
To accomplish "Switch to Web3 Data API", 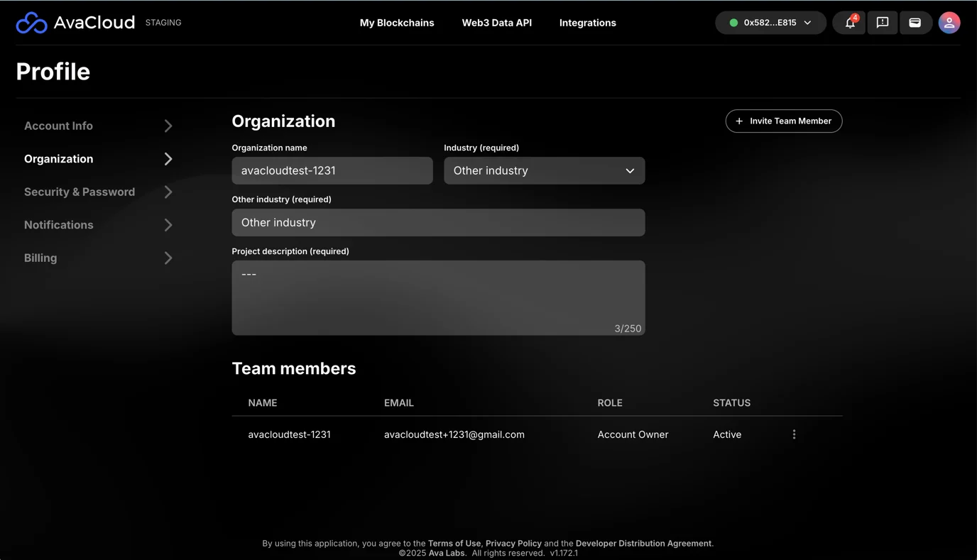I will (x=497, y=22).
